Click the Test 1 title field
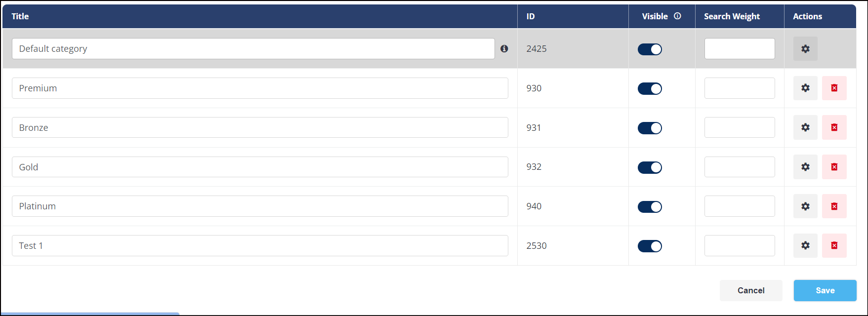The image size is (868, 316). click(260, 246)
